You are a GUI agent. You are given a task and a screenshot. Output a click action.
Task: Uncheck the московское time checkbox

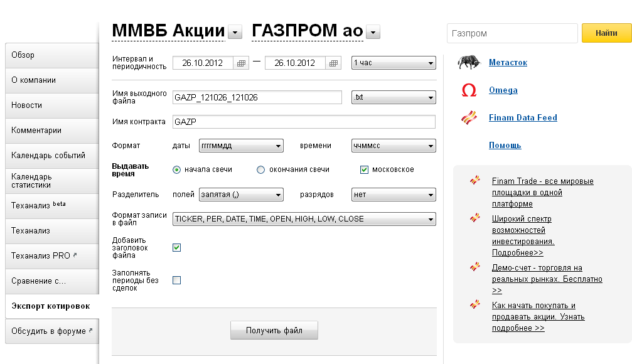click(x=364, y=169)
